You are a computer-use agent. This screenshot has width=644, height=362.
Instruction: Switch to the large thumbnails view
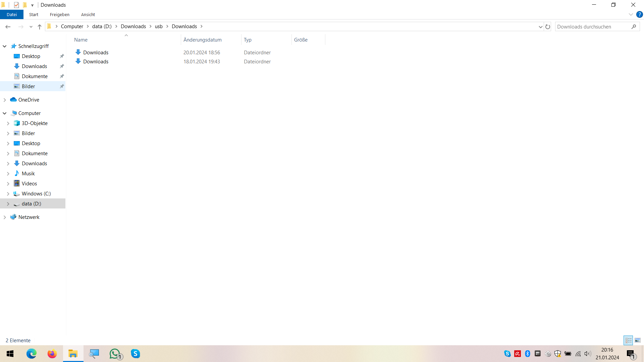pos(638,340)
